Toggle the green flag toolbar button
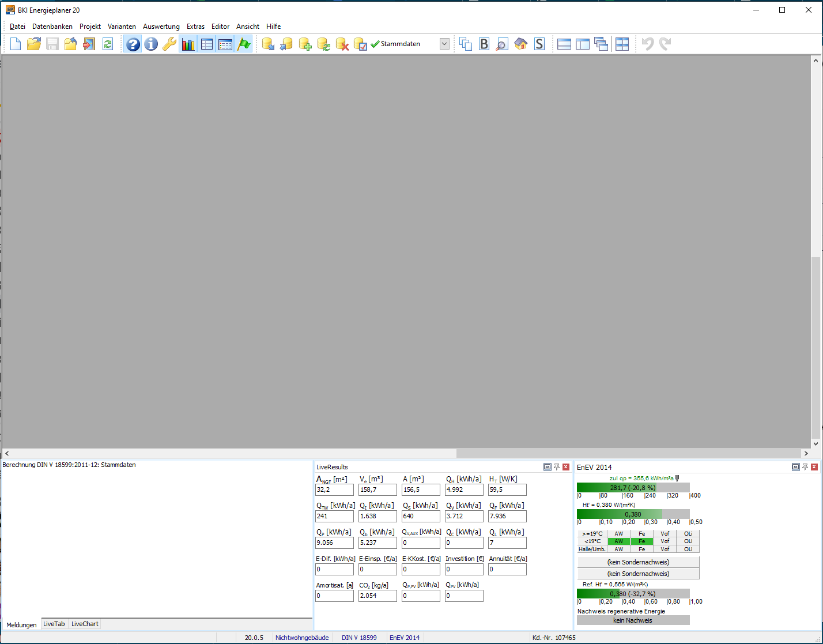823x644 pixels. 244,44
